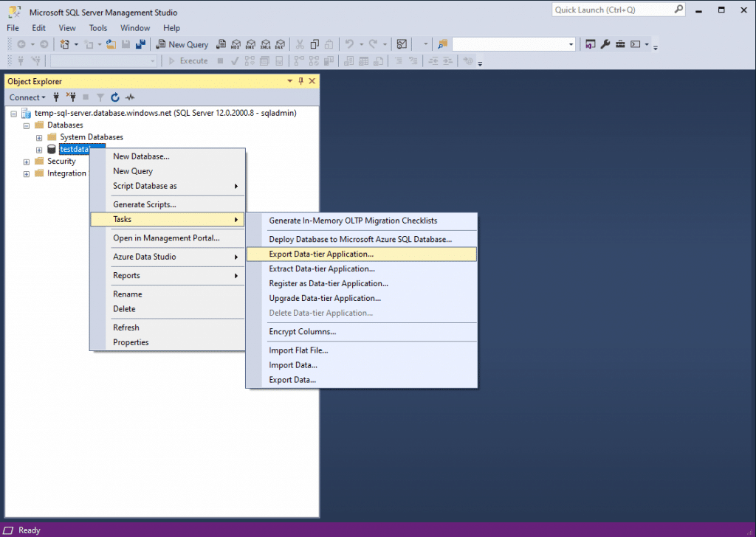Click the New Query toolbar button
756x537 pixels.
pos(182,44)
